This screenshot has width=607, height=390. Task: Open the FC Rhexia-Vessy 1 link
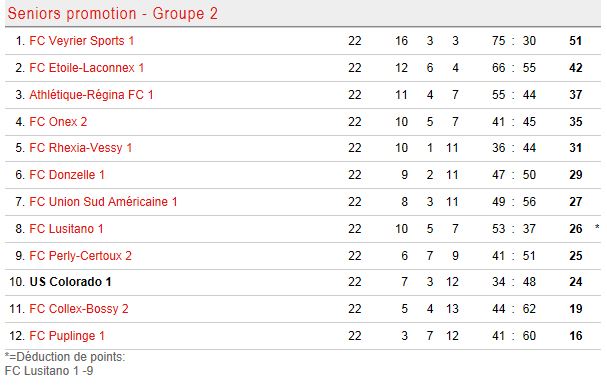pos(81,148)
